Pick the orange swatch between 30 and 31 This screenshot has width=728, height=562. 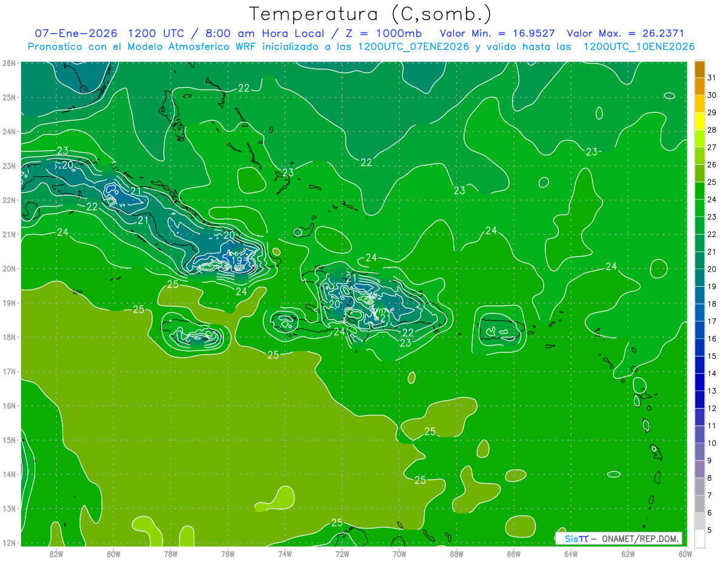tap(699, 87)
